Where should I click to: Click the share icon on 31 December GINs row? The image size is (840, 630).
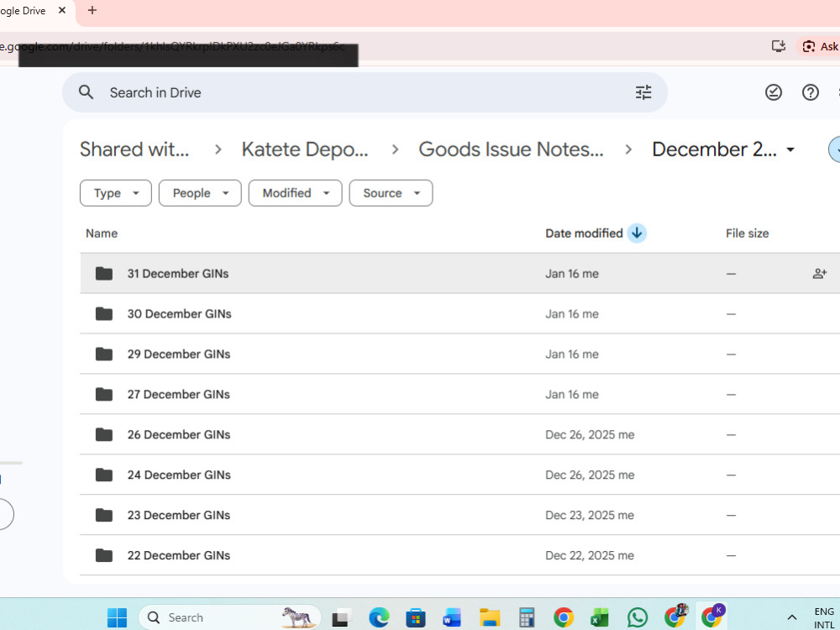(x=819, y=273)
